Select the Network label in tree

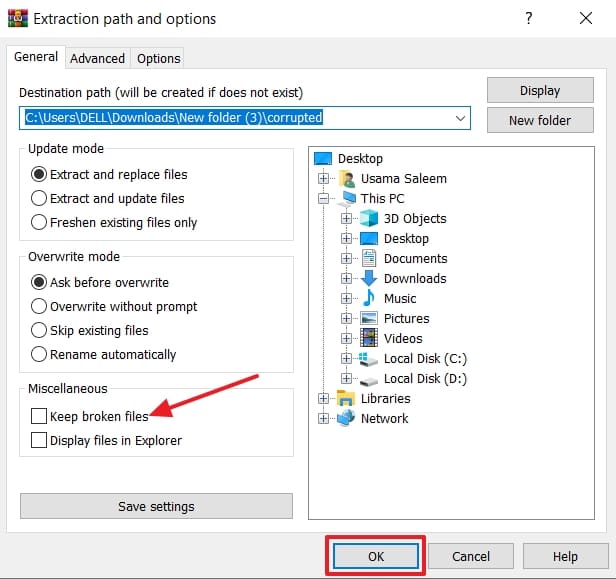click(385, 418)
